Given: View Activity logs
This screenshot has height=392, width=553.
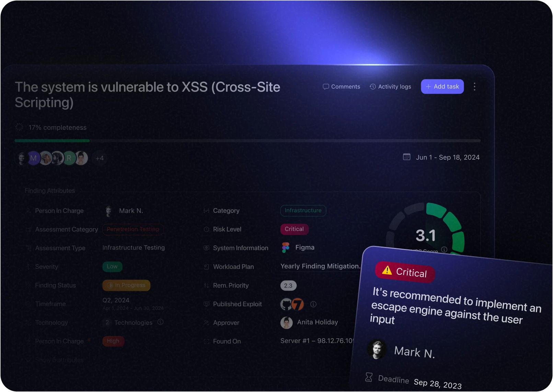Looking at the screenshot, I should click(390, 87).
